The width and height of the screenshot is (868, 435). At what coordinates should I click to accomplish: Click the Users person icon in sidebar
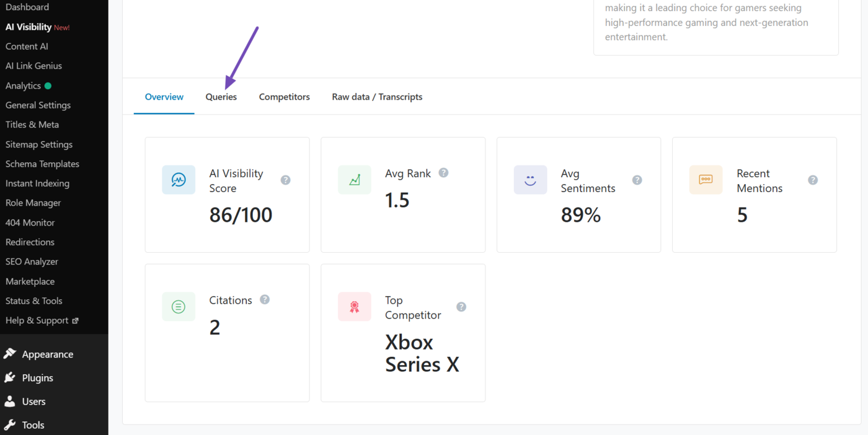[x=9, y=401]
